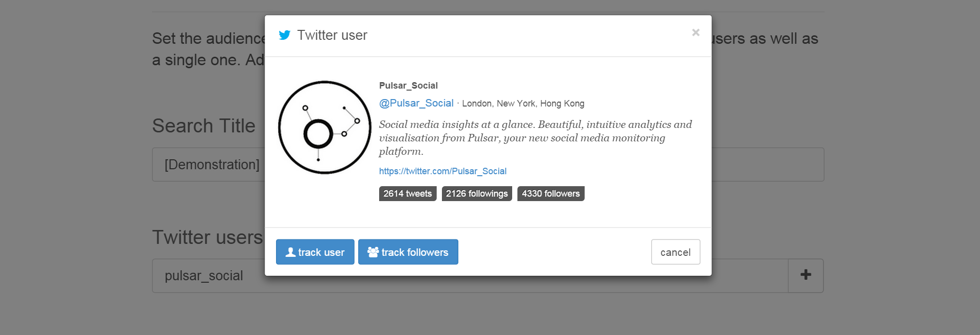This screenshot has height=335, width=980.
Task: Click the Twitter bird icon in dialog header
Action: pyautogui.click(x=284, y=35)
